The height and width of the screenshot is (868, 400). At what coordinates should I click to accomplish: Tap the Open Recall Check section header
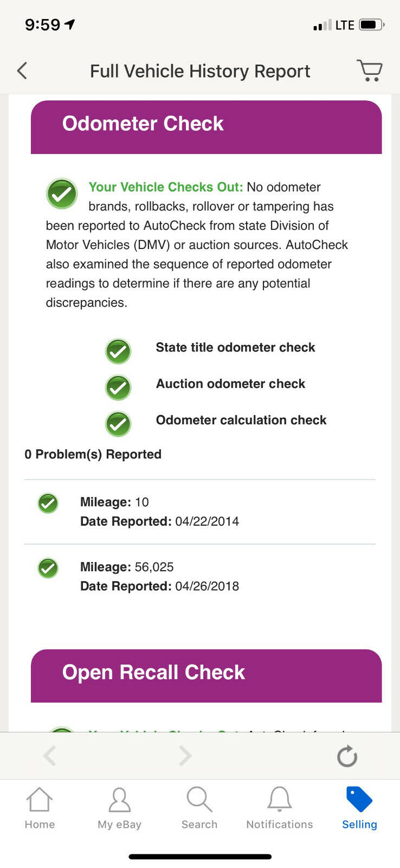pyautogui.click(x=206, y=675)
